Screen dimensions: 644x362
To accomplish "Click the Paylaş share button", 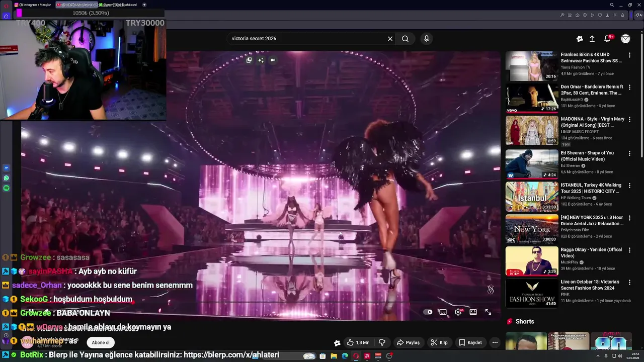I will coord(408,342).
